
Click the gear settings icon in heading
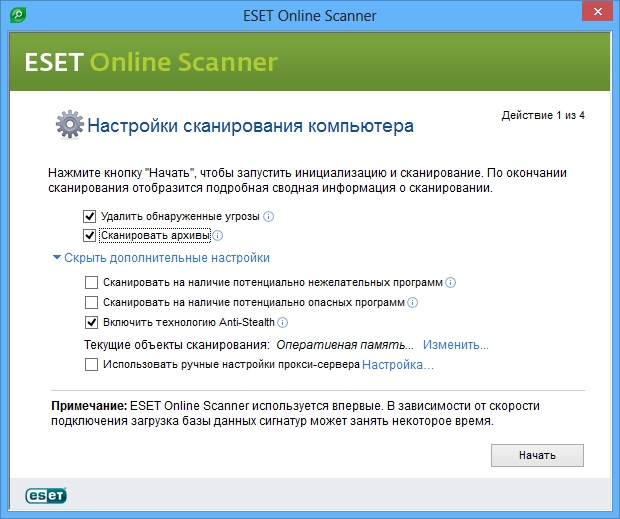click(x=69, y=125)
